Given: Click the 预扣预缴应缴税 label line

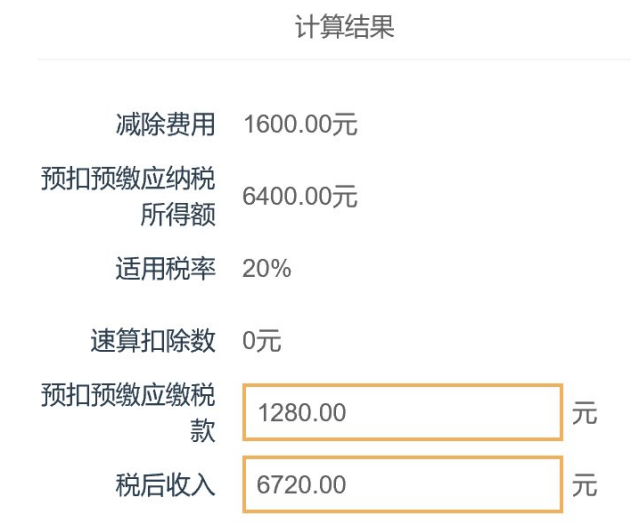Looking at the screenshot, I should [x=128, y=394].
